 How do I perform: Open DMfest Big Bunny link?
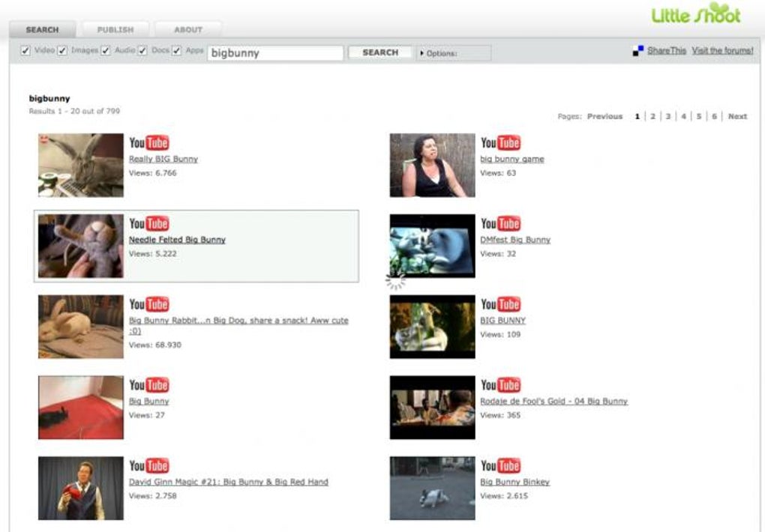(x=515, y=240)
